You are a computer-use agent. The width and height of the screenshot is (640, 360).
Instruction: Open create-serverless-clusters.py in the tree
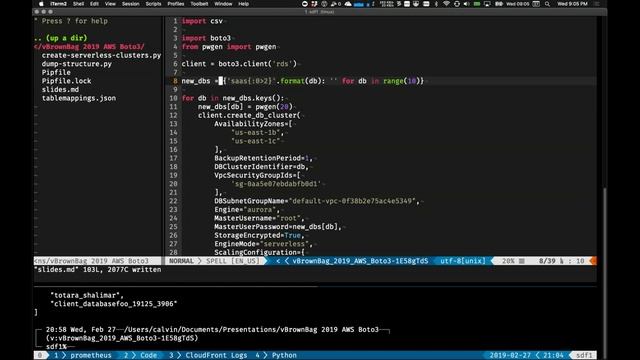101,55
